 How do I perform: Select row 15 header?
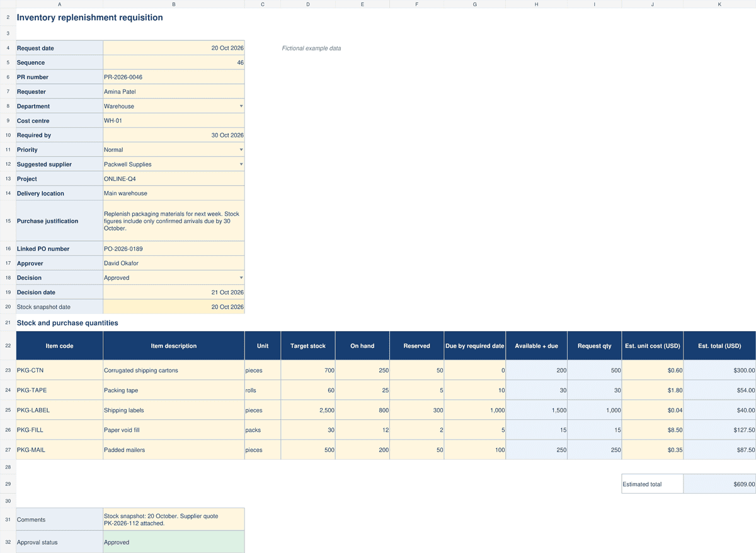(8, 221)
